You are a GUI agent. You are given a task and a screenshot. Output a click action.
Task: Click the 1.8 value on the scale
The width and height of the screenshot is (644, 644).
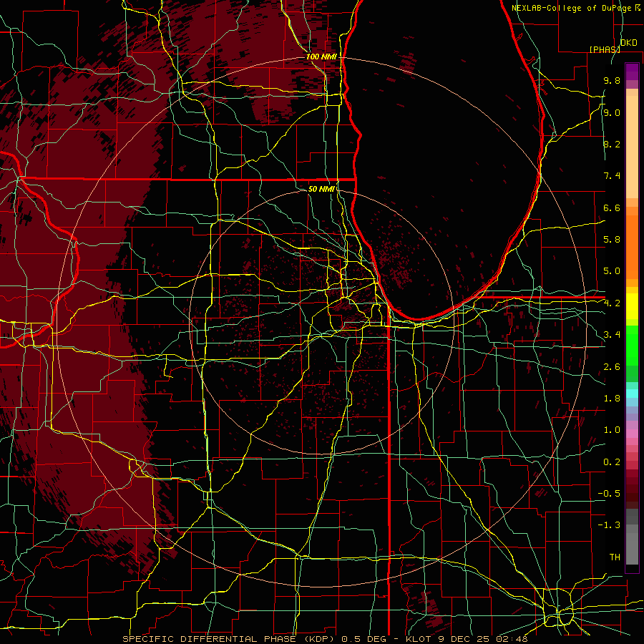[612, 399]
